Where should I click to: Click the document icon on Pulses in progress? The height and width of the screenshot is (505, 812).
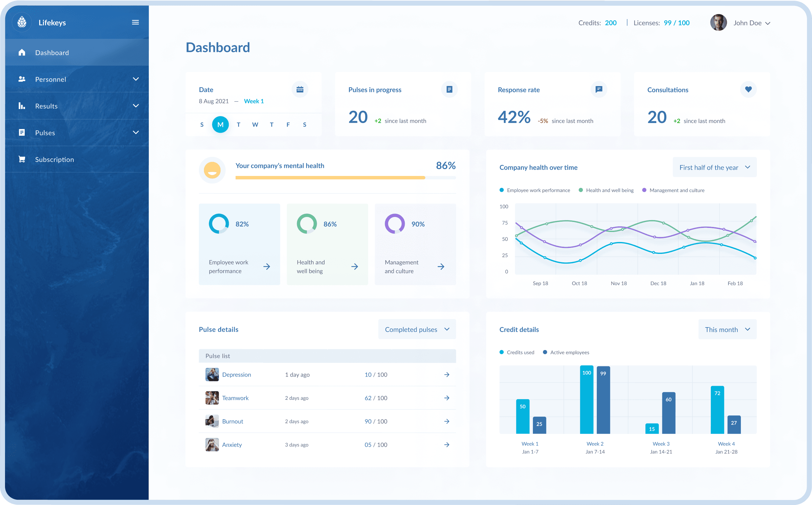(449, 90)
